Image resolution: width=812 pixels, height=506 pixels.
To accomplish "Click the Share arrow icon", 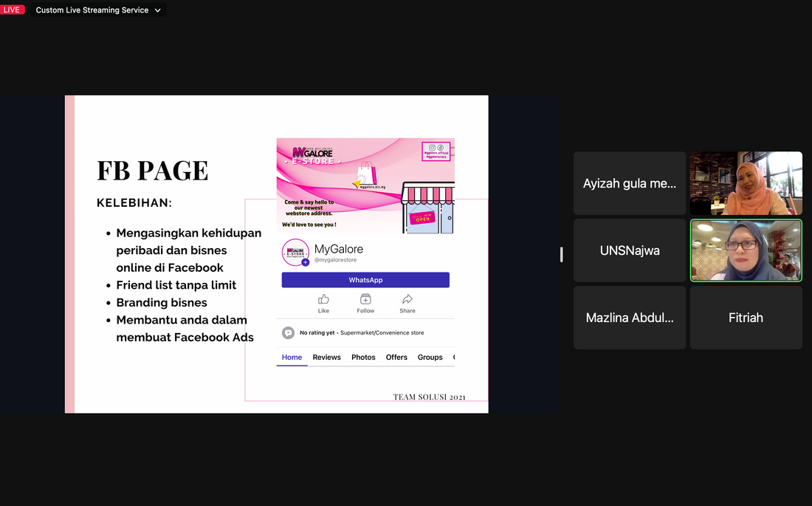I will click(x=407, y=299).
